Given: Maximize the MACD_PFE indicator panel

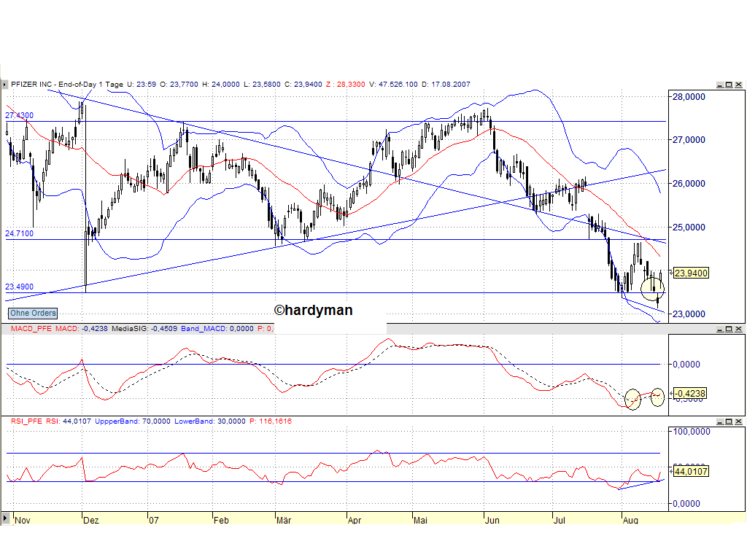Looking at the screenshot, I should tap(729, 328).
